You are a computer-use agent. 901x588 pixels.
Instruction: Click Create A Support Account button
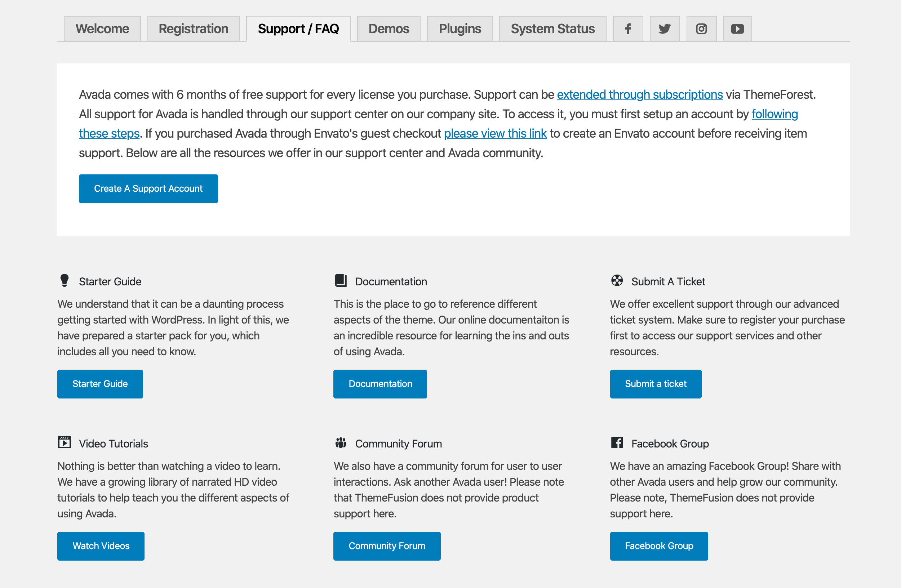click(148, 189)
